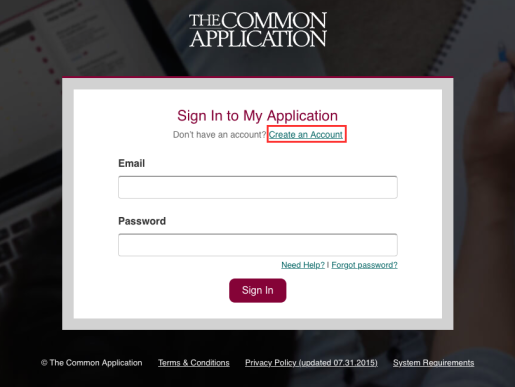Open the Create an Account link

306,134
